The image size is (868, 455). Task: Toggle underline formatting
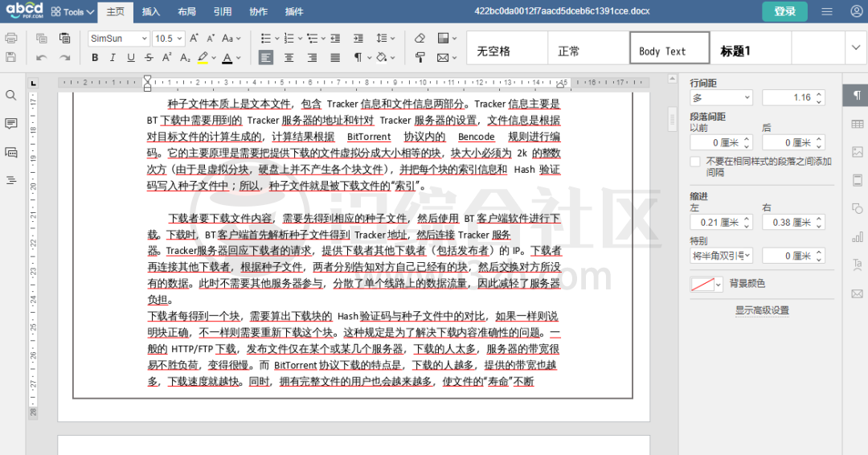[x=131, y=58]
